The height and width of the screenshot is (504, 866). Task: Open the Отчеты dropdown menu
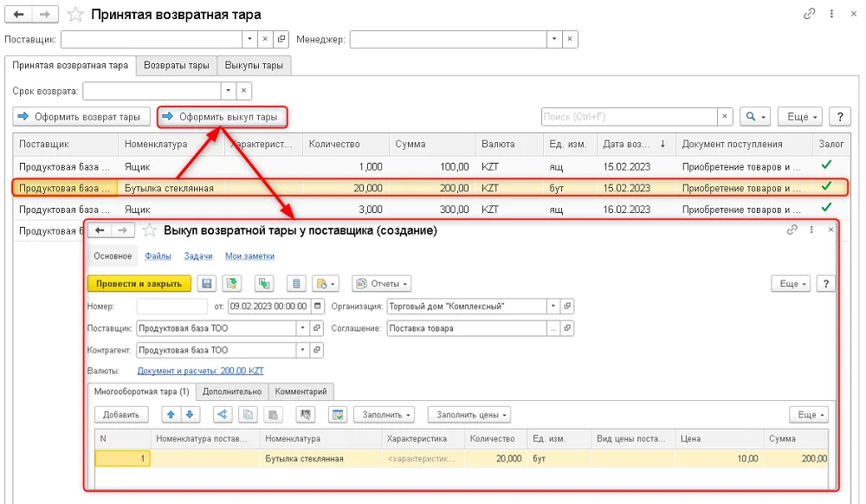tap(382, 284)
